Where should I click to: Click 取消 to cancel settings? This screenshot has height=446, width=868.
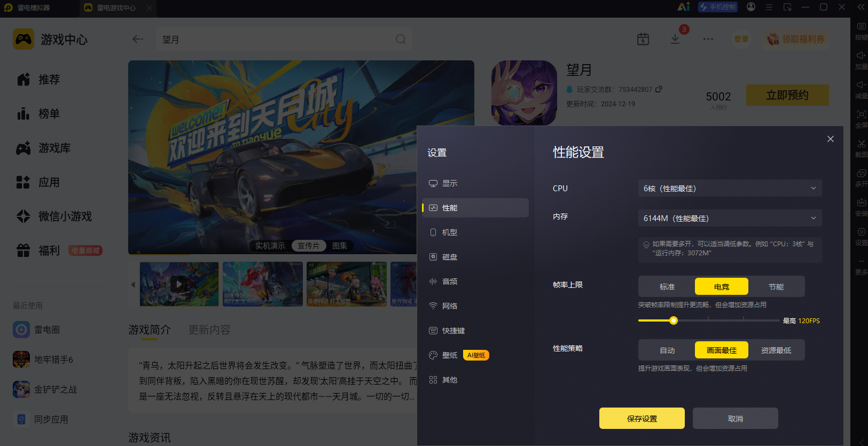click(x=736, y=418)
